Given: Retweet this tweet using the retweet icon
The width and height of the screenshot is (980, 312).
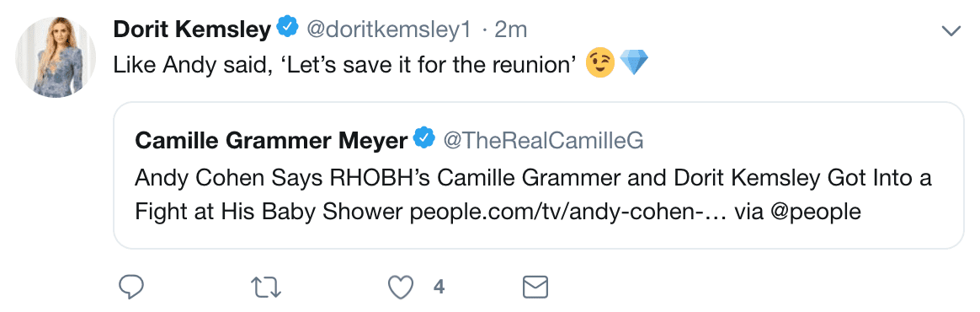Looking at the screenshot, I should pyautogui.click(x=266, y=288).
